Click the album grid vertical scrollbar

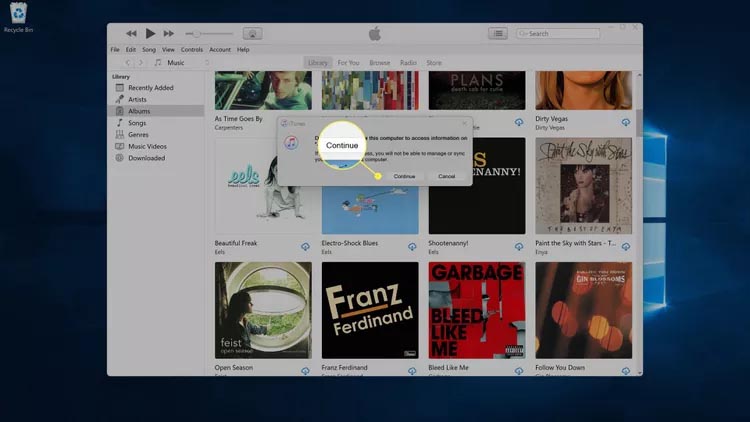tap(640, 122)
